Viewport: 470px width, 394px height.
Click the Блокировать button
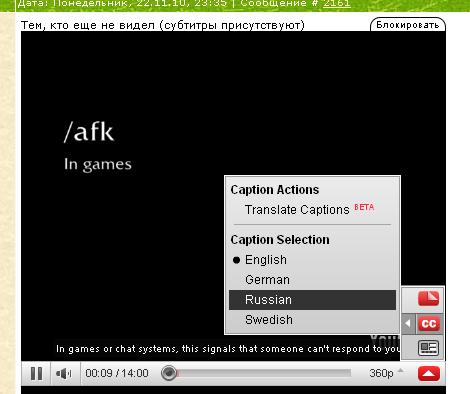coord(408,25)
